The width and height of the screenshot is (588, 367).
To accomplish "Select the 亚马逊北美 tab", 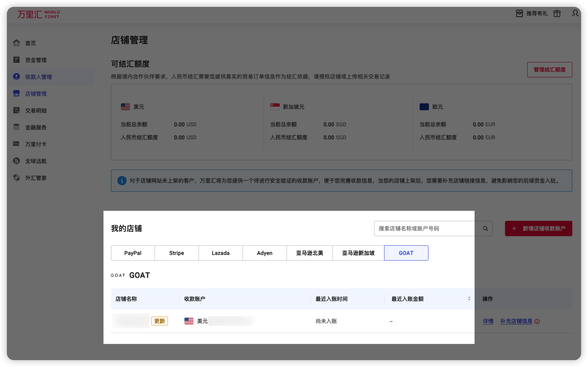I will (309, 253).
